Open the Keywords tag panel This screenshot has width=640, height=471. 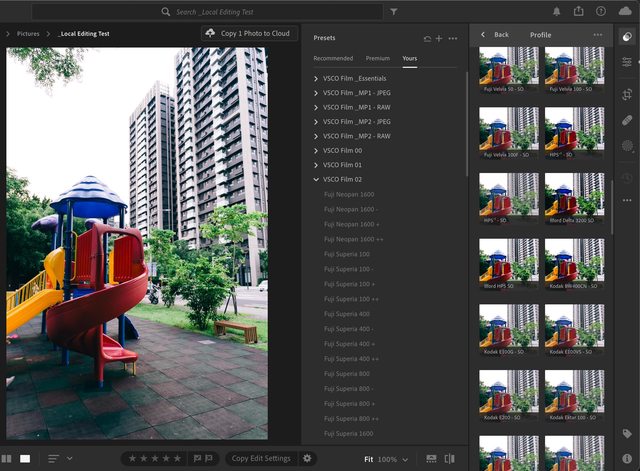(628, 435)
